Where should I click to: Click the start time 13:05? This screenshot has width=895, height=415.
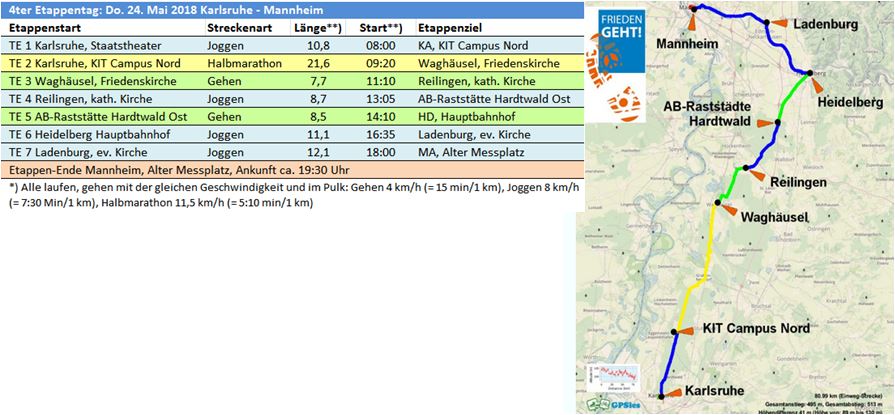(381, 99)
